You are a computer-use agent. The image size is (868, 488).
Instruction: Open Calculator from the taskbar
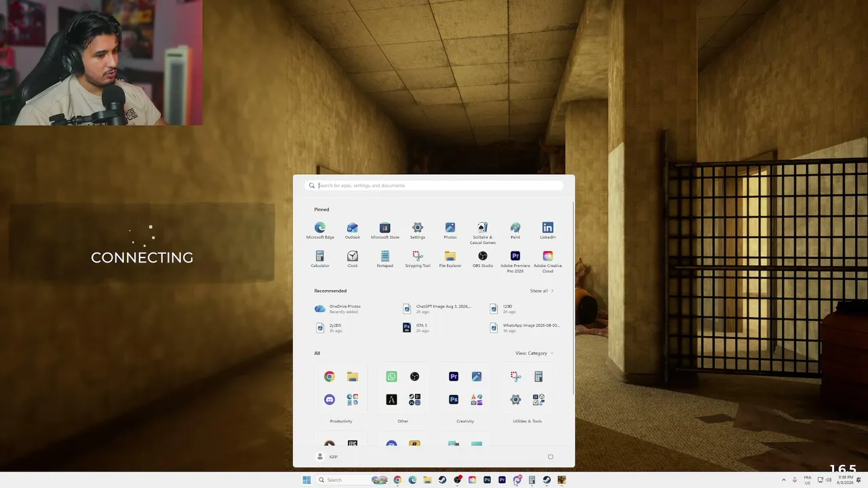coord(532,480)
